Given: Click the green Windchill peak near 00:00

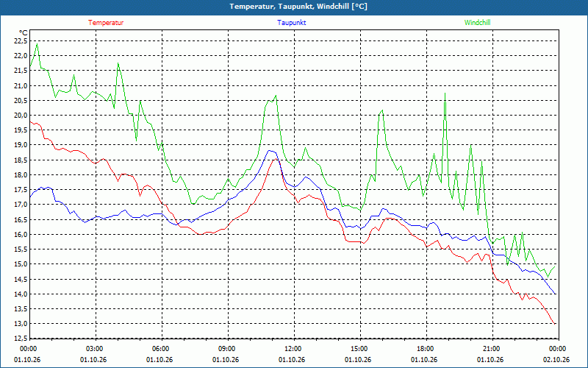Looking at the screenshot, I should coord(37,44).
